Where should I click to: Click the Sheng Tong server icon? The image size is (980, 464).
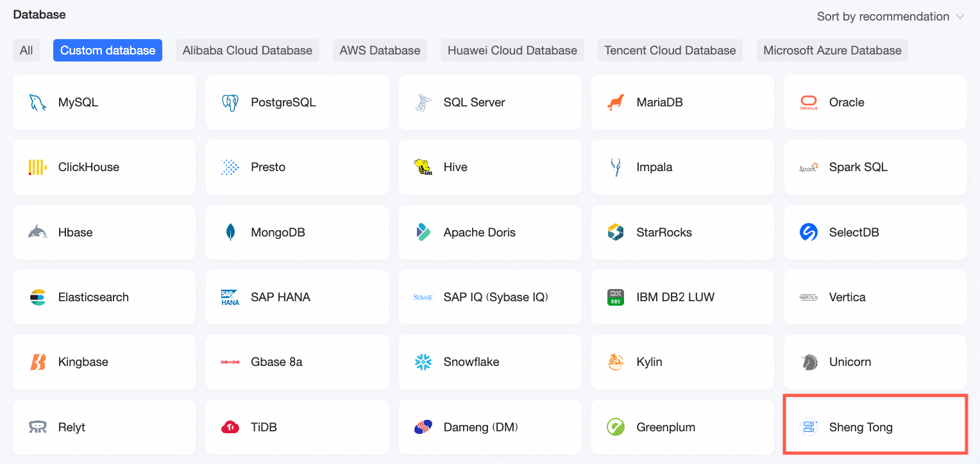[x=809, y=427]
